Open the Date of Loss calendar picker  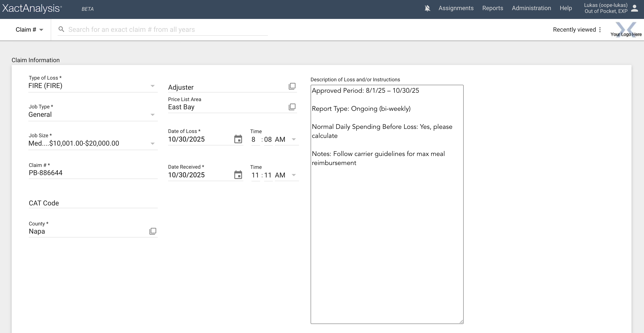point(238,139)
